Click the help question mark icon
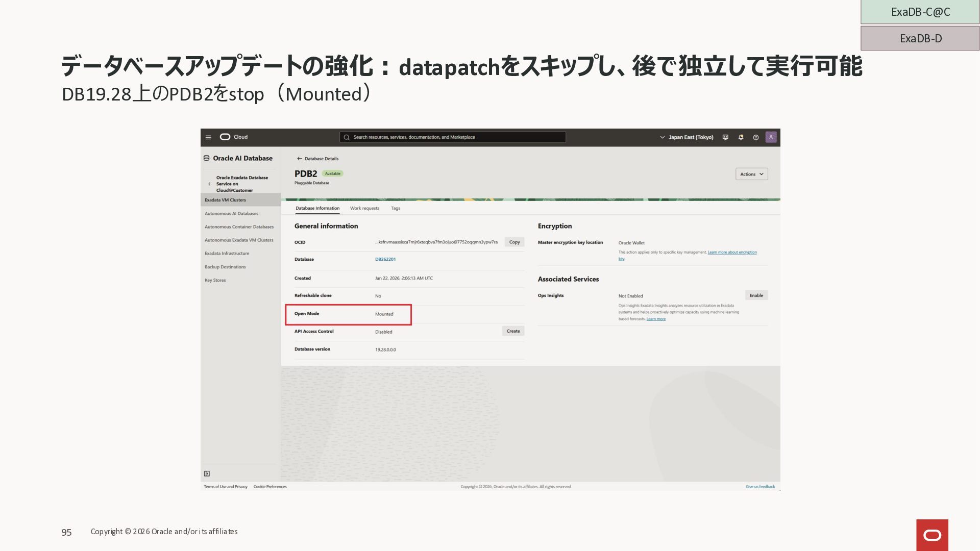The image size is (980, 551). click(756, 137)
